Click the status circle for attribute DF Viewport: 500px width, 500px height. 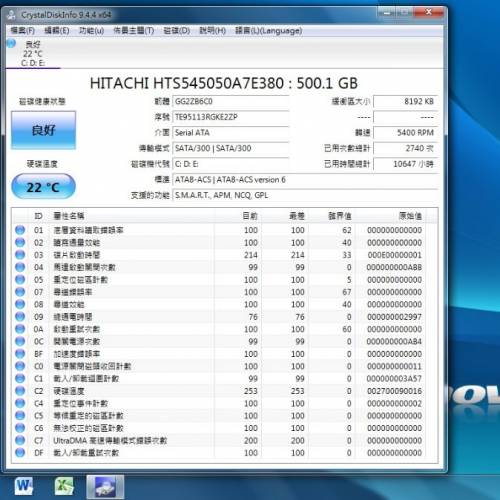pos(20,453)
